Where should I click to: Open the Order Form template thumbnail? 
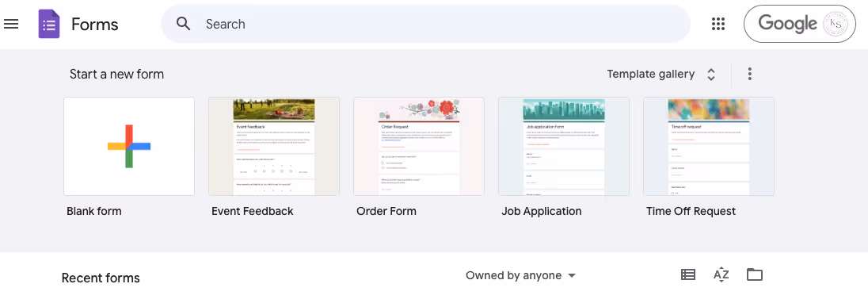pos(419,146)
